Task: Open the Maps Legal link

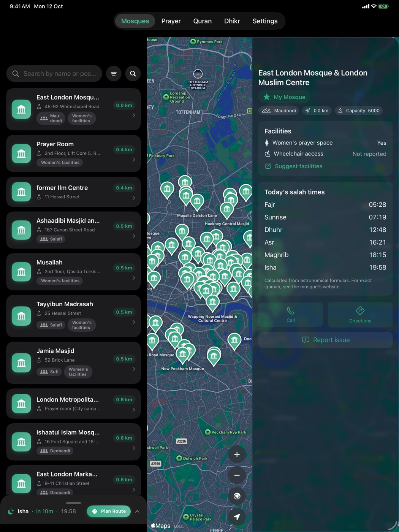Action: [x=179, y=526]
